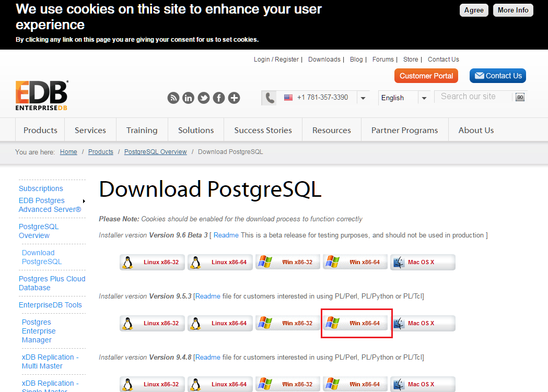548x392 pixels.
Task: Open Download PostgreSQL in the sidebar
Action: coord(42,257)
